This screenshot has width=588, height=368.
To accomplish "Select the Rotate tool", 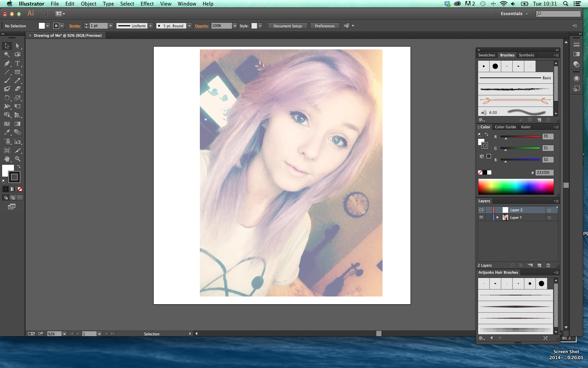I will pyautogui.click(x=7, y=98).
